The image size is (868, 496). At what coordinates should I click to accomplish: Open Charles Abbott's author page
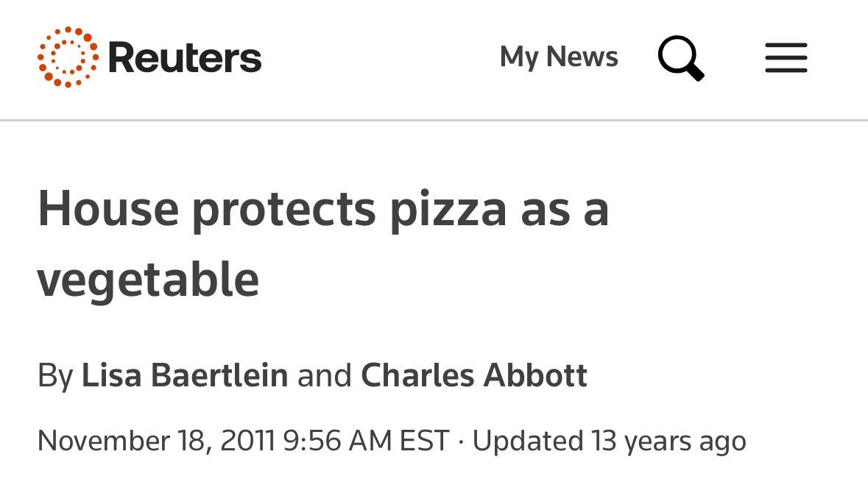474,375
